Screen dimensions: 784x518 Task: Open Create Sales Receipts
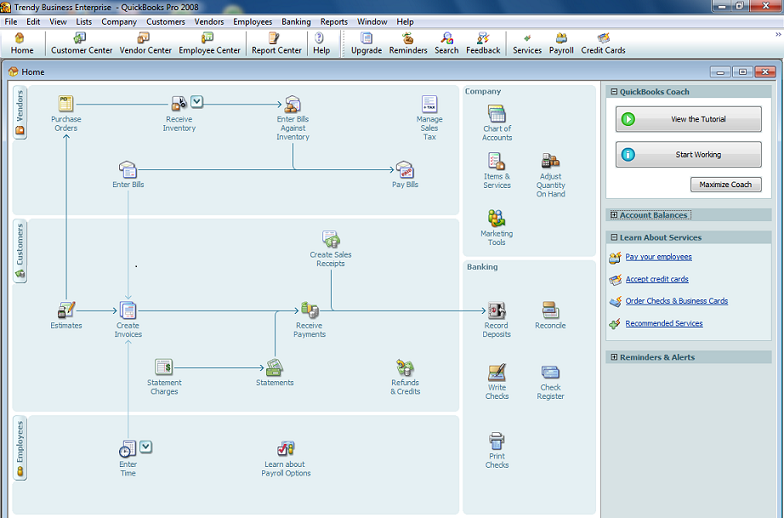pos(330,240)
